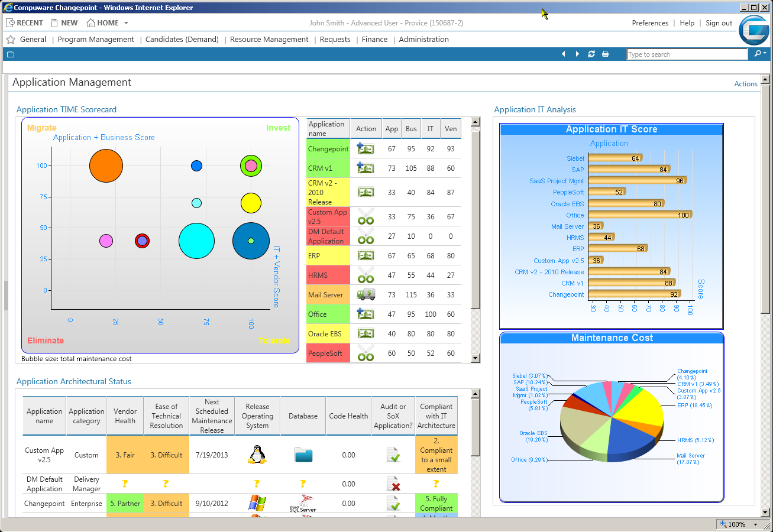Click the 7/19/2013 maintenance release date
This screenshot has width=773, height=532.
(x=212, y=455)
